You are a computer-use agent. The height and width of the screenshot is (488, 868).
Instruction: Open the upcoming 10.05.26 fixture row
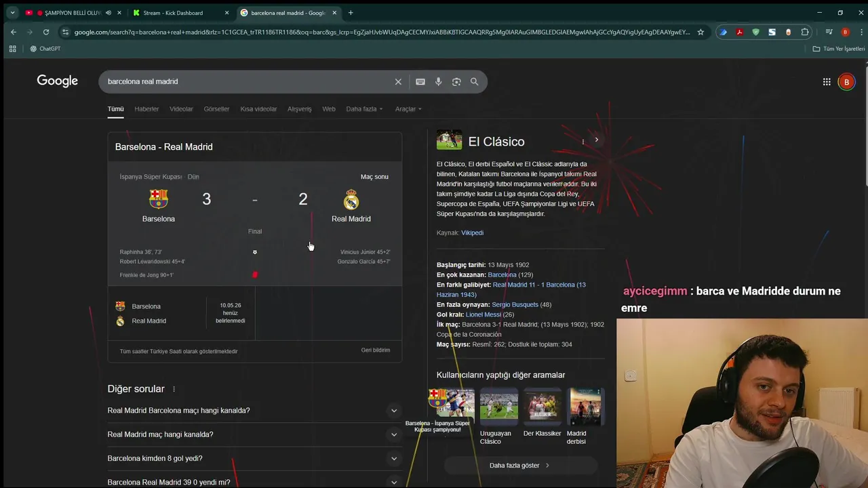tap(181, 313)
